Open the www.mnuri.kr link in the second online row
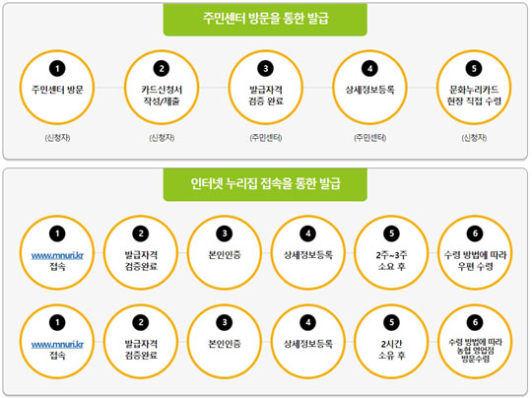Image resolution: width=532 pixels, height=398 pixels. pyautogui.click(x=57, y=345)
